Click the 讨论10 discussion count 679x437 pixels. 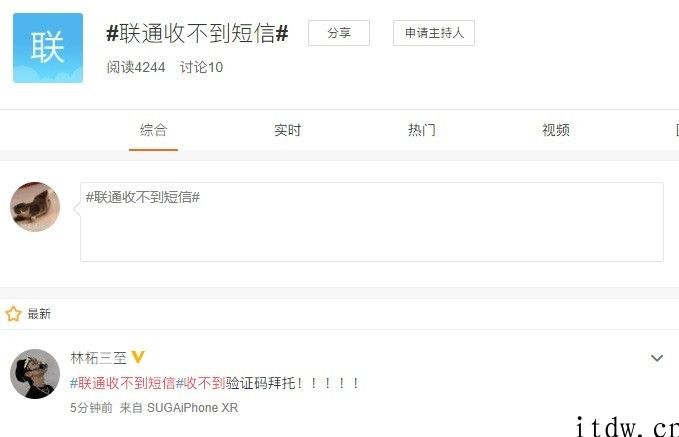coord(201,67)
